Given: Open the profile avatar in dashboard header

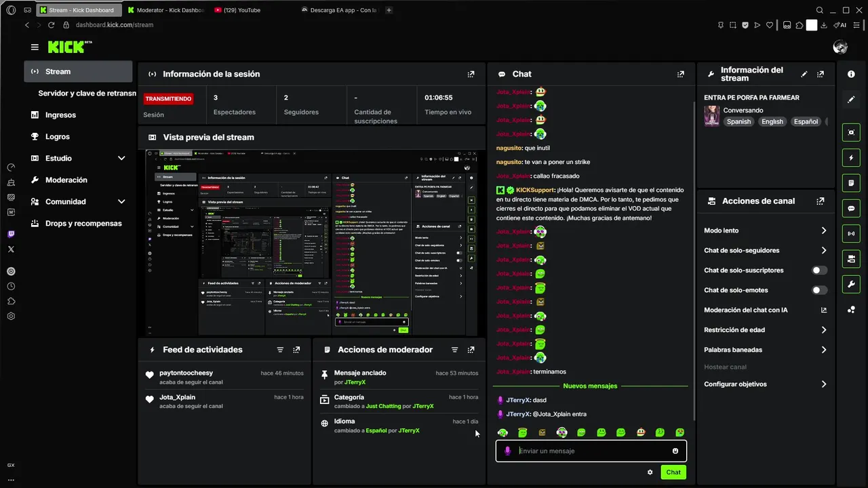Looking at the screenshot, I should [840, 47].
